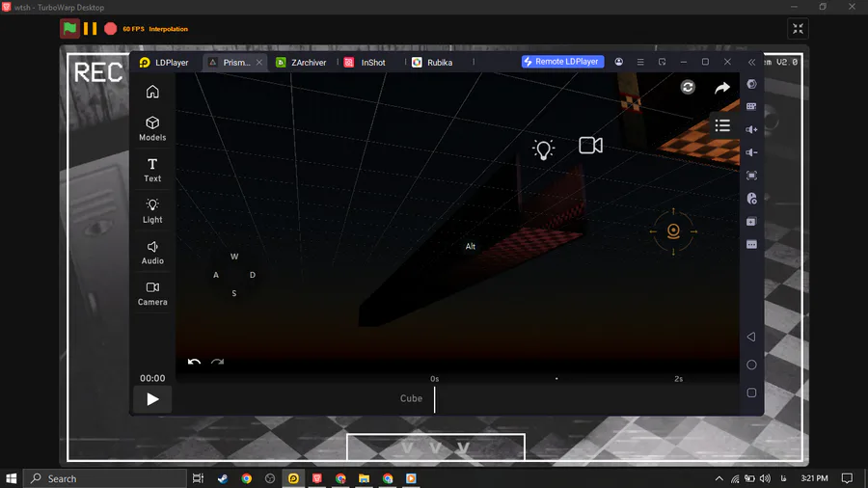Switch to the Rubika tab
The width and height of the screenshot is (868, 488).
(432, 63)
